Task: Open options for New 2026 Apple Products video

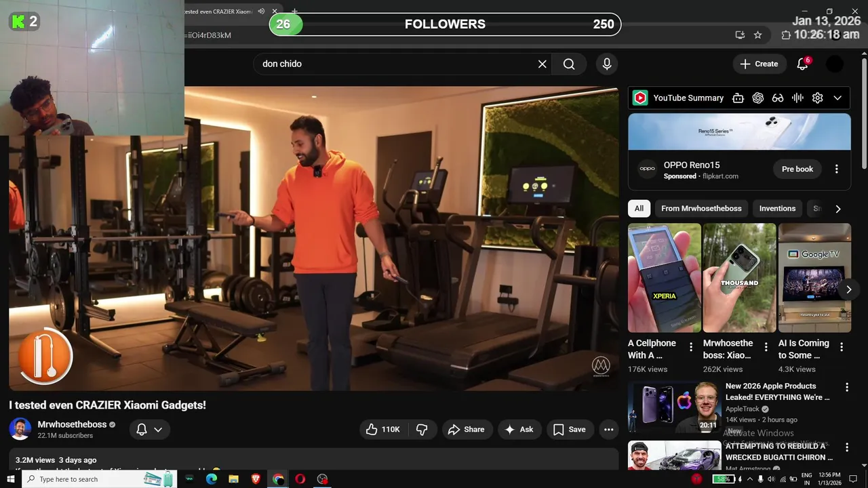Action: (x=846, y=387)
